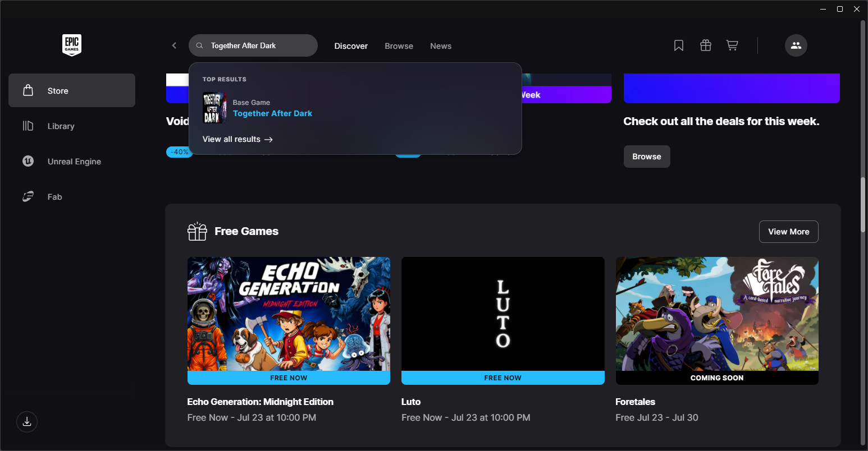Switch to the Discover tab
Image resolution: width=868 pixels, height=451 pixels.
351,46
